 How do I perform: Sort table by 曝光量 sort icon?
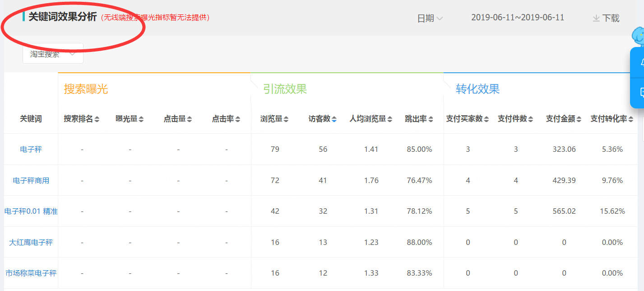pos(141,119)
